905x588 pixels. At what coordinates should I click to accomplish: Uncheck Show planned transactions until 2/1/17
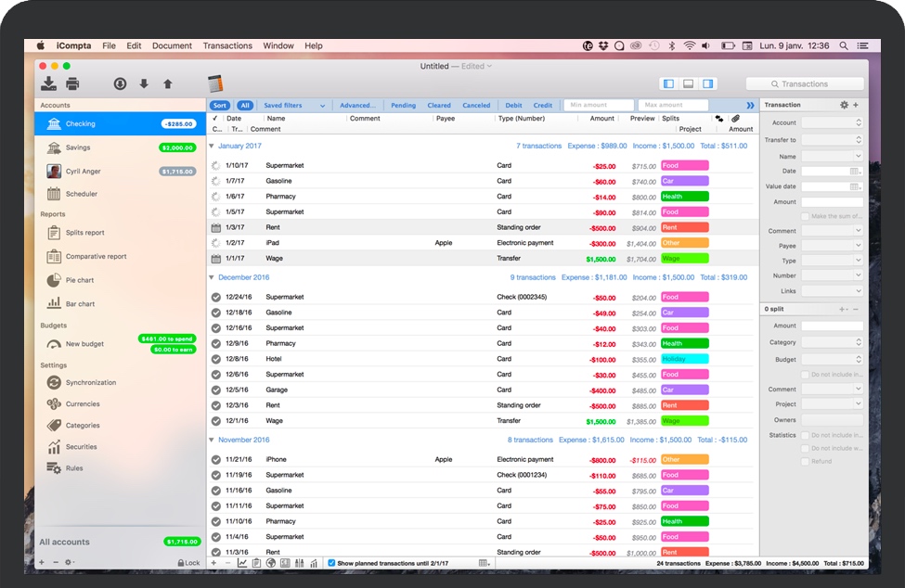coord(332,563)
